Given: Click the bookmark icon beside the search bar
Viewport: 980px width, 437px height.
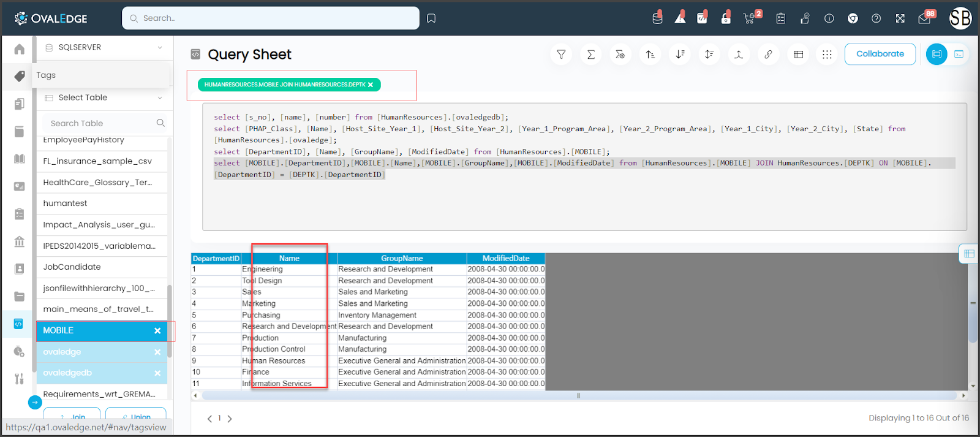Looking at the screenshot, I should click(431, 18).
